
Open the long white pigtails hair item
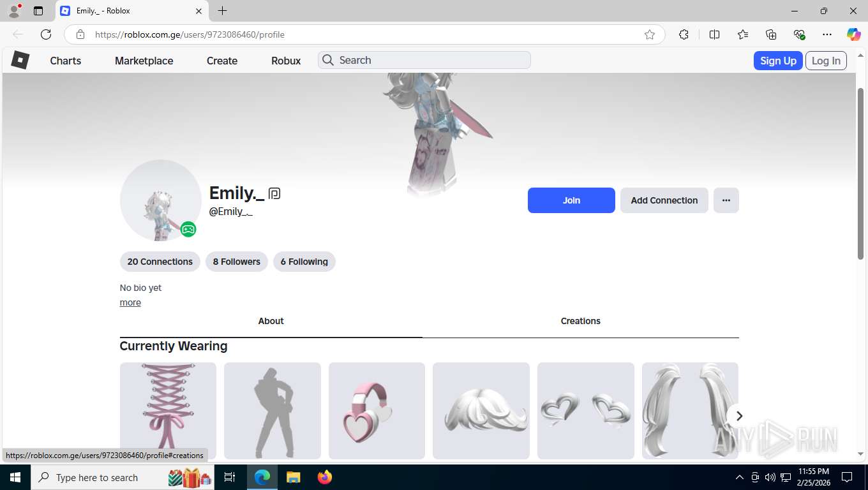pos(690,411)
